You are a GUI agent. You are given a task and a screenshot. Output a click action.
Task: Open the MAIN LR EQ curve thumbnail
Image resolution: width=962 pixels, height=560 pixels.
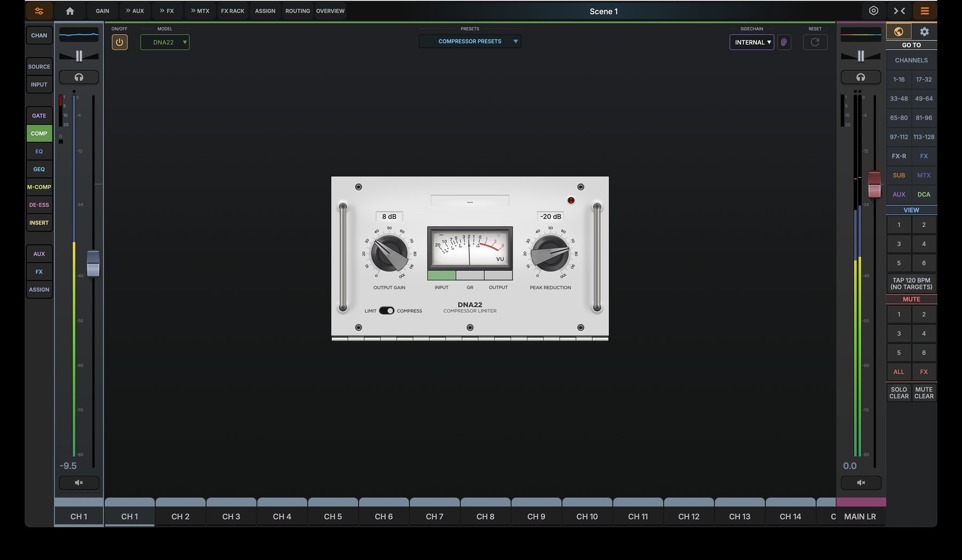tap(860, 35)
